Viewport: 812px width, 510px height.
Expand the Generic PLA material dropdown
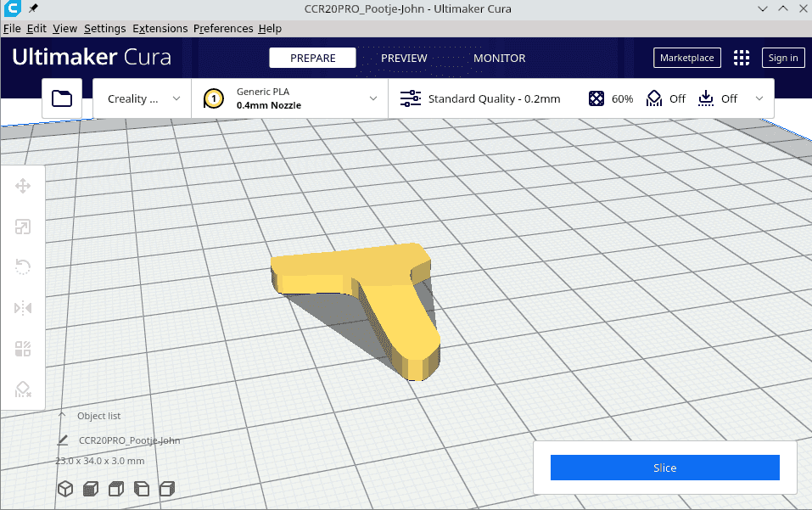click(290, 98)
